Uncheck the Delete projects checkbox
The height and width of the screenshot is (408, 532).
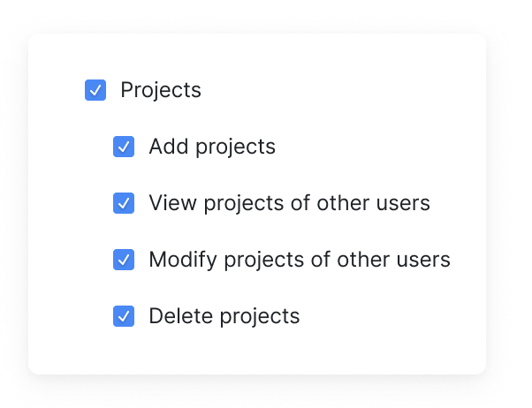pyautogui.click(x=124, y=316)
